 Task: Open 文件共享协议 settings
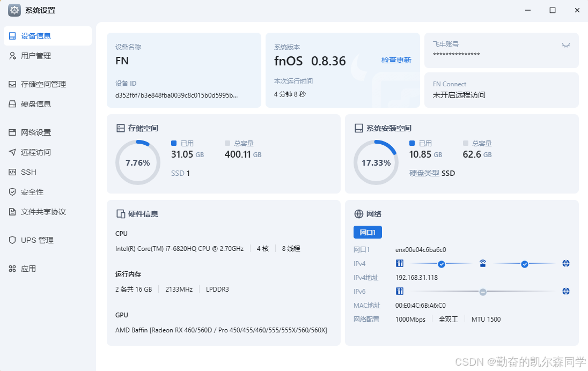point(48,212)
